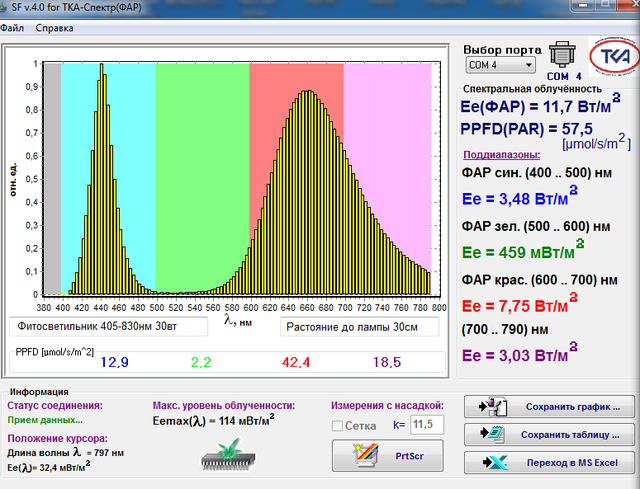Viewport: 640px width, 489px height.
Task: Click Сохранить таблицу button
Action: click(x=549, y=435)
